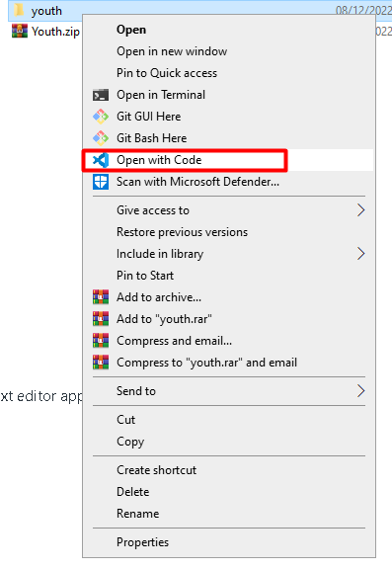The image size is (392, 570).
Task: Click the Microsoft Defender shield icon
Action: [101, 182]
